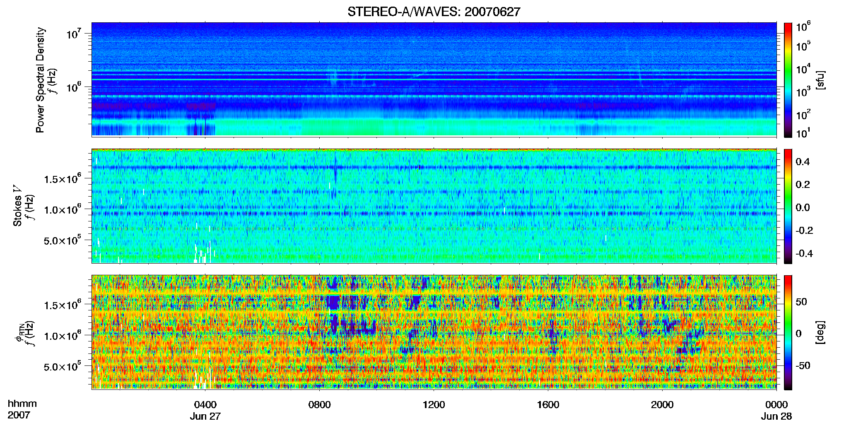This screenshot has height=447, width=868.
Task: Select the Jun 27 date label
Action: click(205, 416)
